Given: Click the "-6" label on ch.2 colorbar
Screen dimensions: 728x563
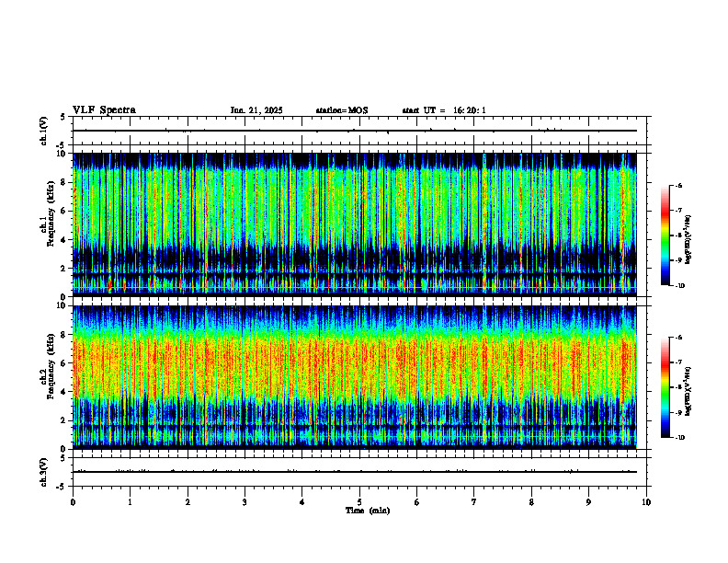Looking at the screenshot, I should tap(679, 338).
